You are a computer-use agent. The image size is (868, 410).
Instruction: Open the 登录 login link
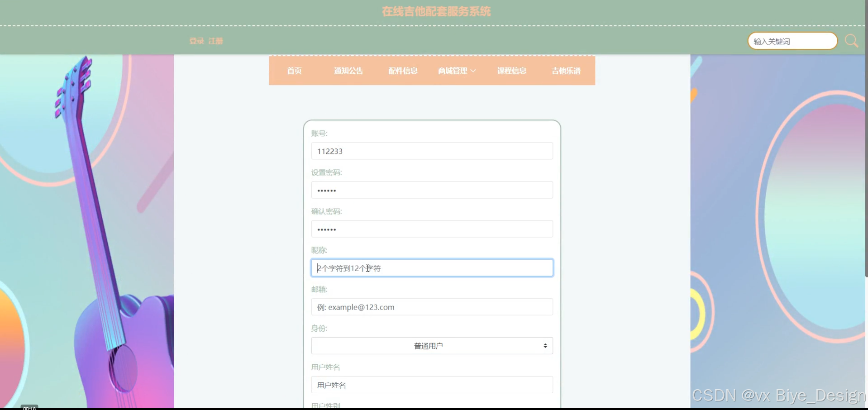tap(196, 41)
